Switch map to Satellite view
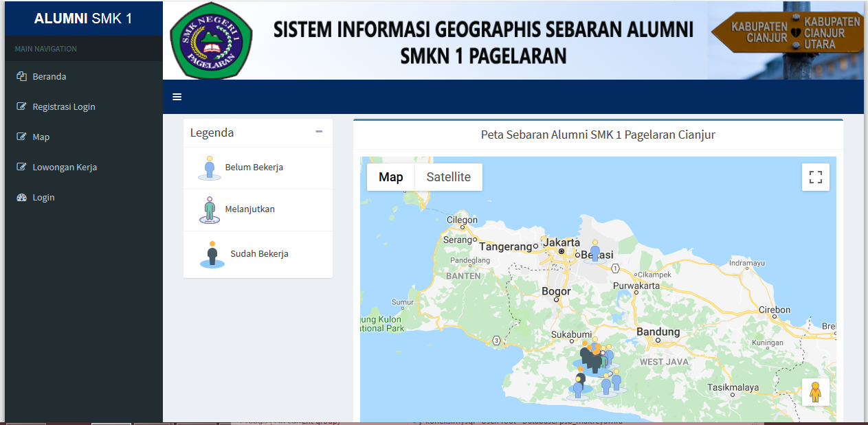 tap(448, 176)
